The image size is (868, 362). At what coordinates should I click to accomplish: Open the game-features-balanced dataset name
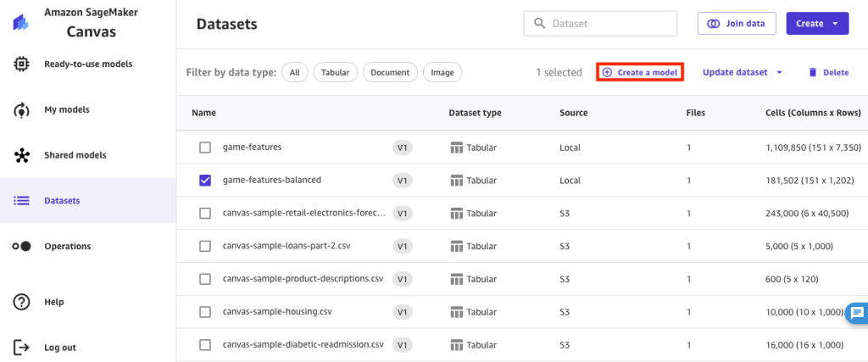coord(272,181)
